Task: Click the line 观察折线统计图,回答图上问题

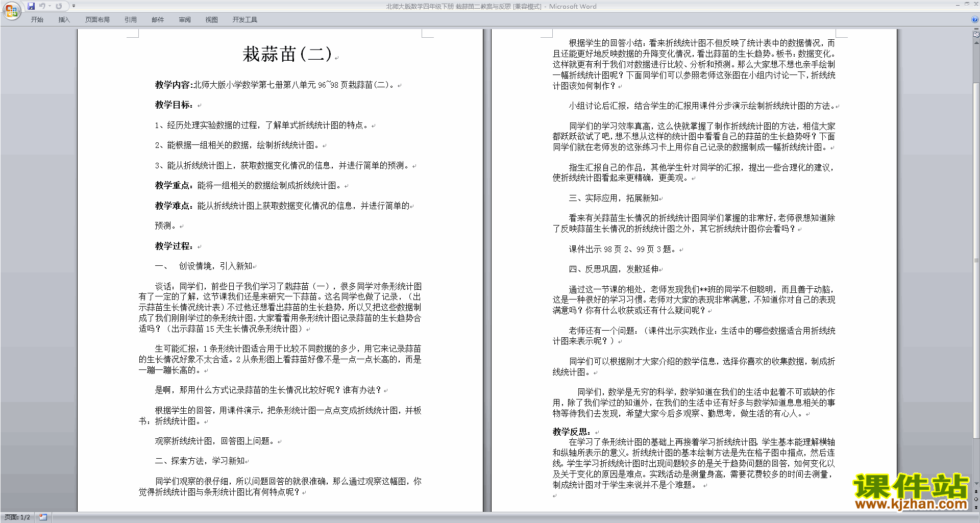Action: pyautogui.click(x=216, y=441)
